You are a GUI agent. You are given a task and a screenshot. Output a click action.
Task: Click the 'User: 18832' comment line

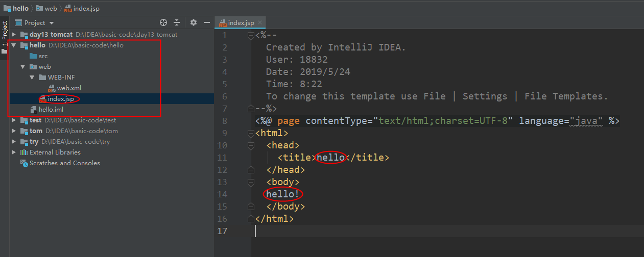click(x=297, y=60)
